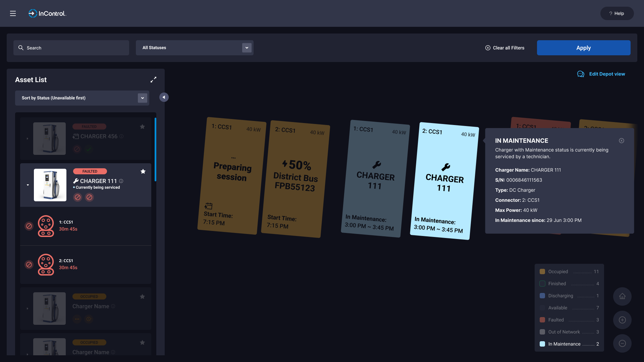The width and height of the screenshot is (644, 362).
Task: Click the Clear all Filters icon
Action: coord(488,48)
